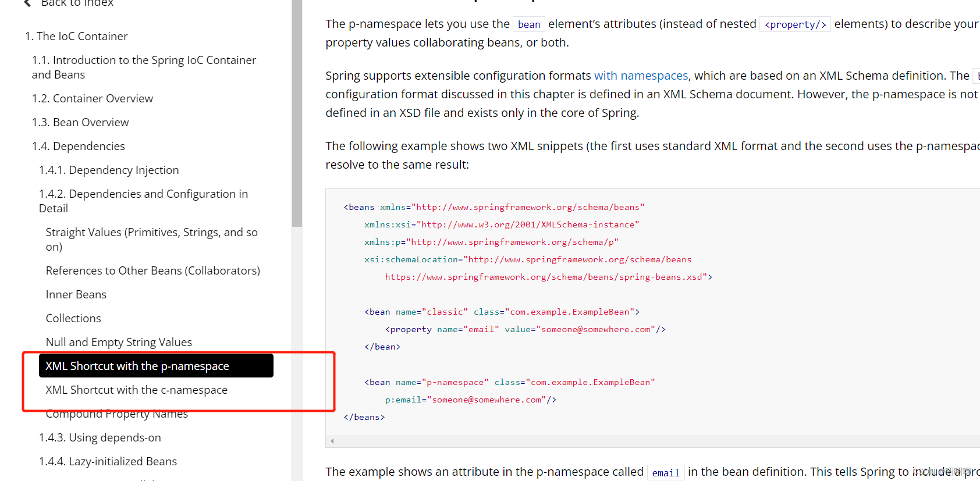The height and width of the screenshot is (481, 980).
Task: Open 1.4.4. Lazy-initialized Beans
Action: (x=108, y=461)
